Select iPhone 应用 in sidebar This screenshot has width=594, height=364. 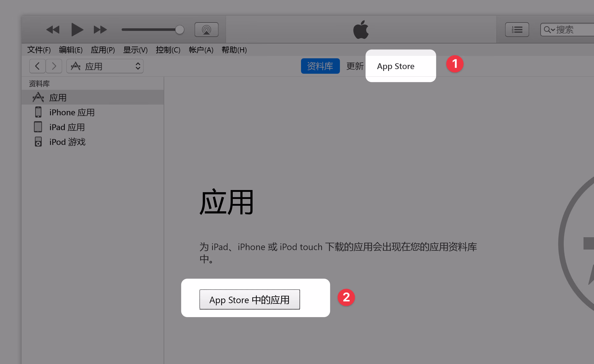[x=72, y=113]
